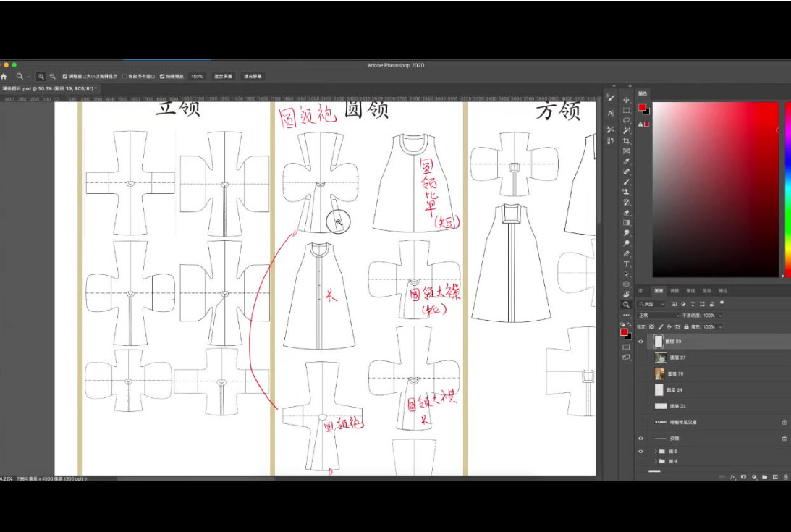This screenshot has width=791, height=532.
Task: Choose Zoom In mode in options bar
Action: [x=41, y=77]
